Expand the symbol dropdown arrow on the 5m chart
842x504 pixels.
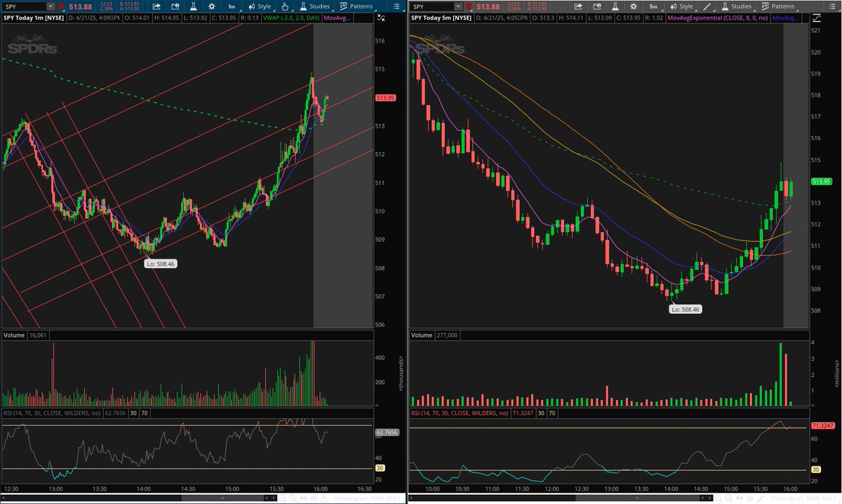click(458, 6)
